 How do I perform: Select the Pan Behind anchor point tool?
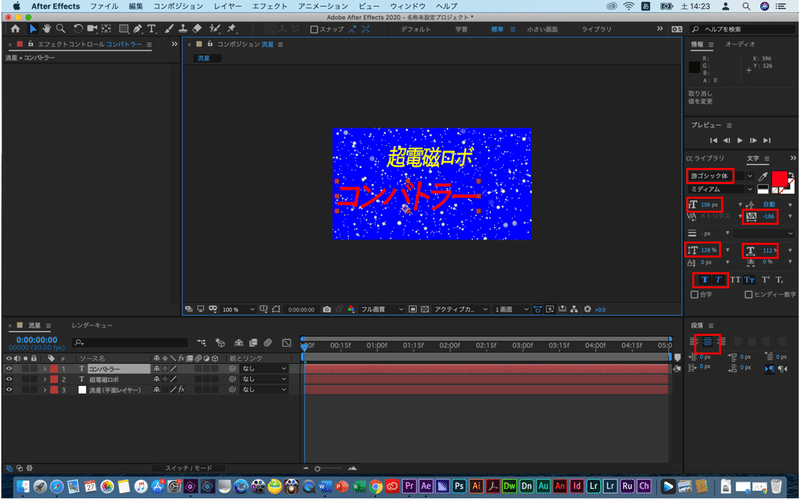coord(106,29)
